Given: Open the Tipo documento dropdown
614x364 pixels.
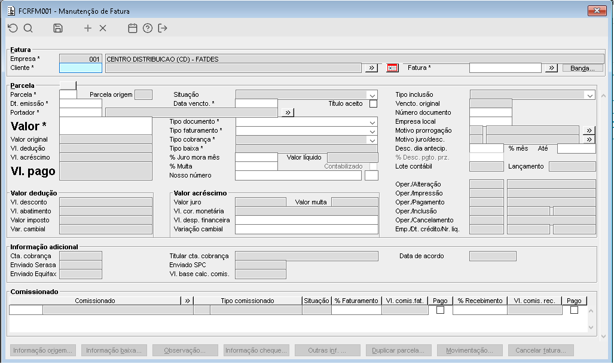Looking at the screenshot, I should [x=372, y=122].
